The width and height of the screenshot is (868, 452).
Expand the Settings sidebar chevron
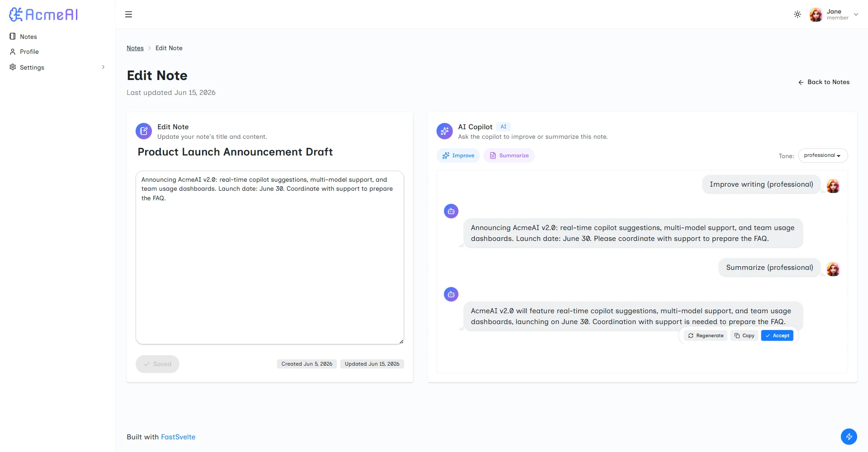pyautogui.click(x=103, y=67)
